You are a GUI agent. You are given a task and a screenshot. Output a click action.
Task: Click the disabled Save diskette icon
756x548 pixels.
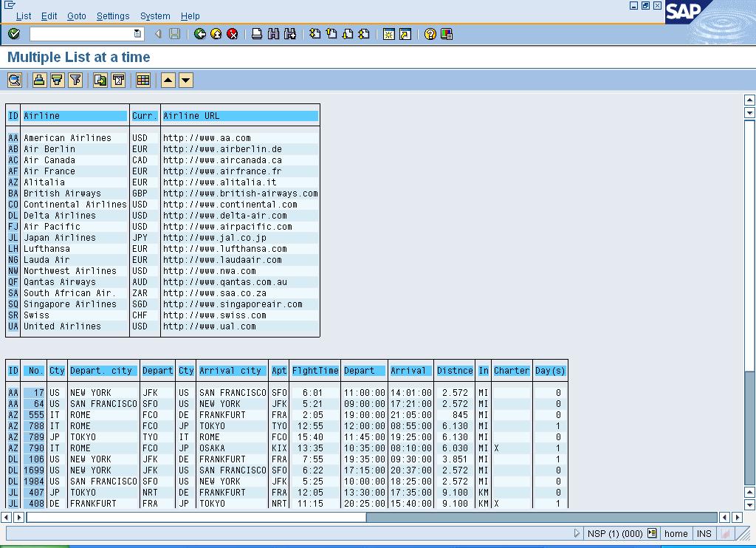click(x=174, y=34)
